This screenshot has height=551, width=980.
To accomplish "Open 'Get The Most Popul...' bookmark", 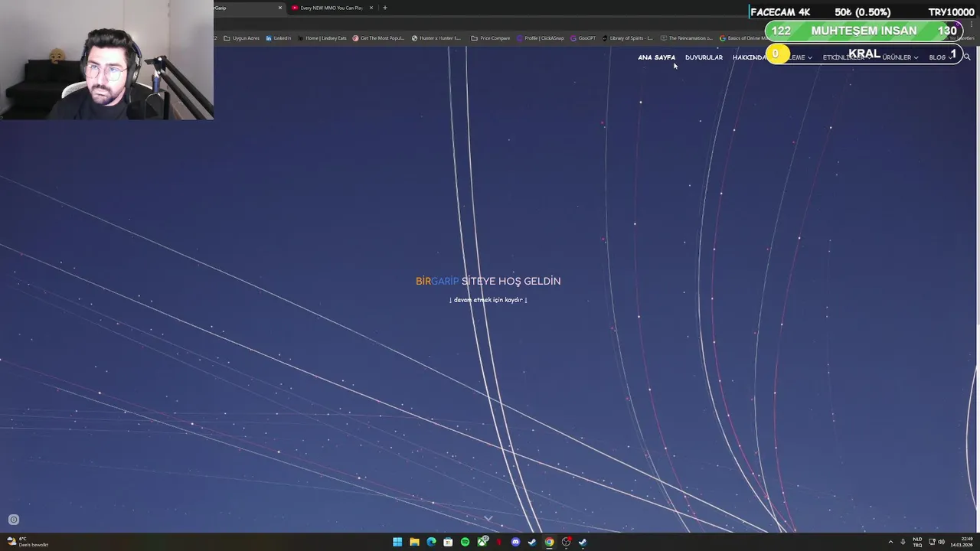I will click(x=378, y=38).
